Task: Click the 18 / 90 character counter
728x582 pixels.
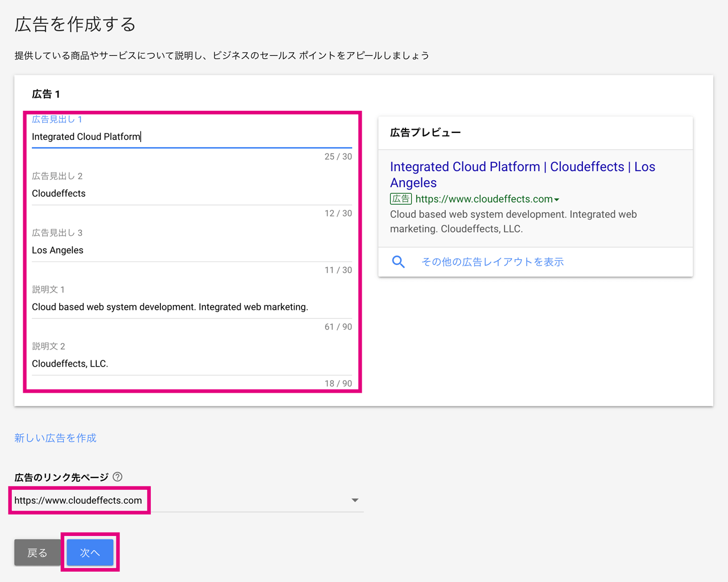Action: [x=338, y=384]
